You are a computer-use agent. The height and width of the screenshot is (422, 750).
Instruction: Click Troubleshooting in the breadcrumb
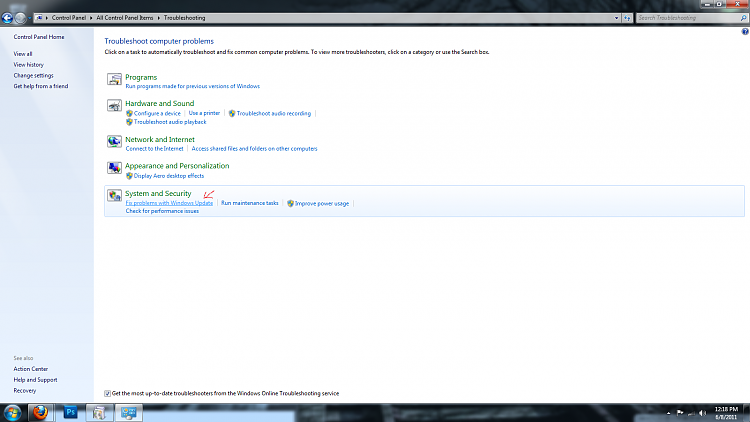click(x=185, y=18)
